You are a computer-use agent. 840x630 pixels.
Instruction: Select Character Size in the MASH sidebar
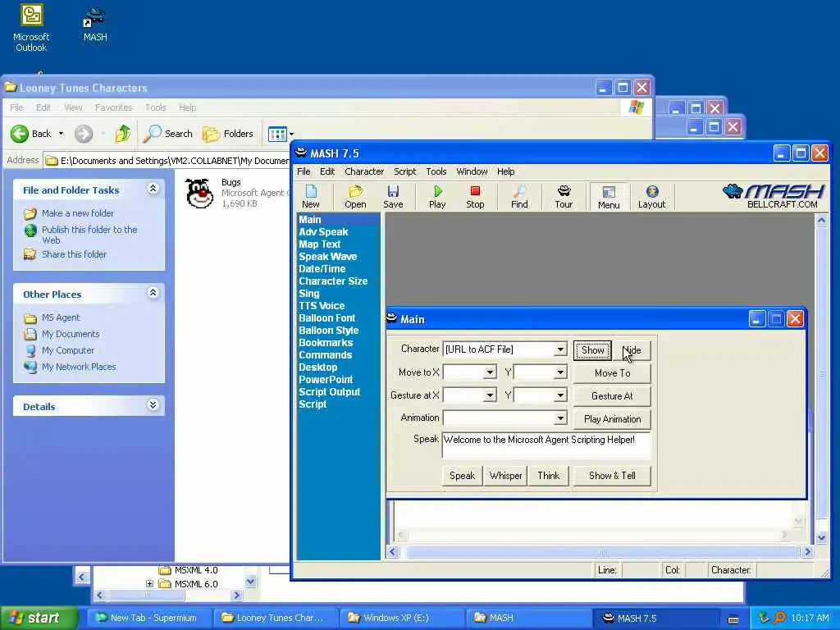(x=333, y=281)
